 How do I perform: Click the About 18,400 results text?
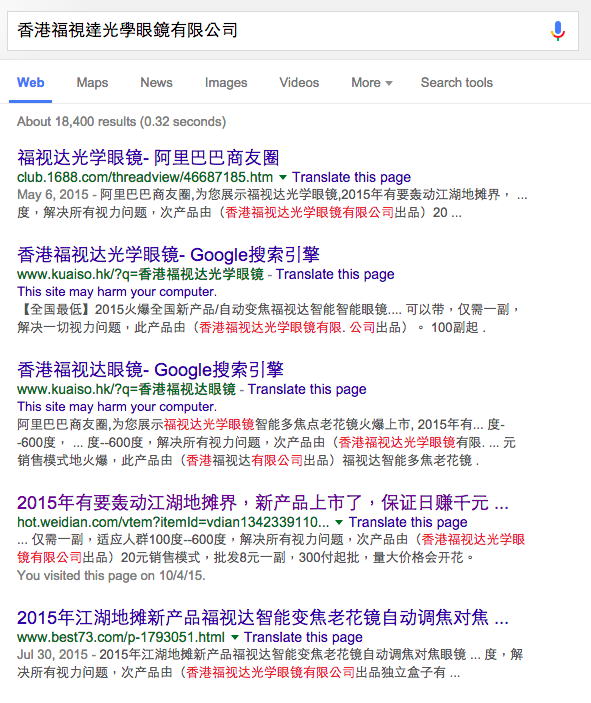click(x=122, y=122)
